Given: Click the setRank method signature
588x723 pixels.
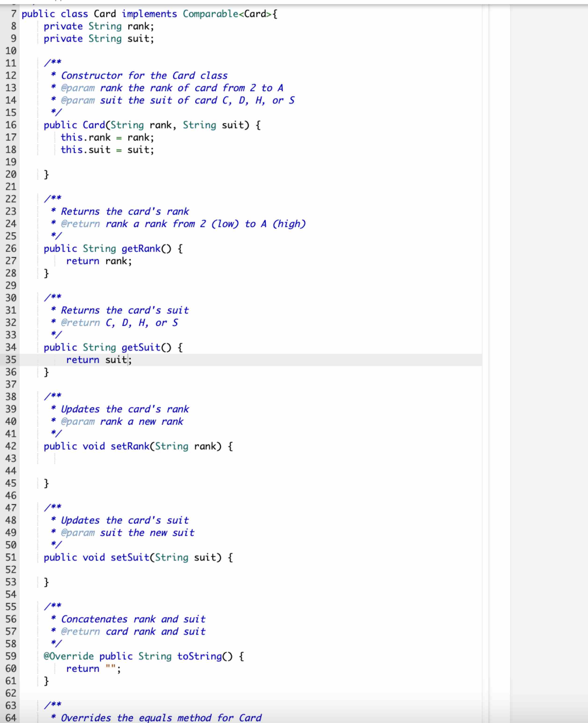Looking at the screenshot, I should (x=135, y=446).
